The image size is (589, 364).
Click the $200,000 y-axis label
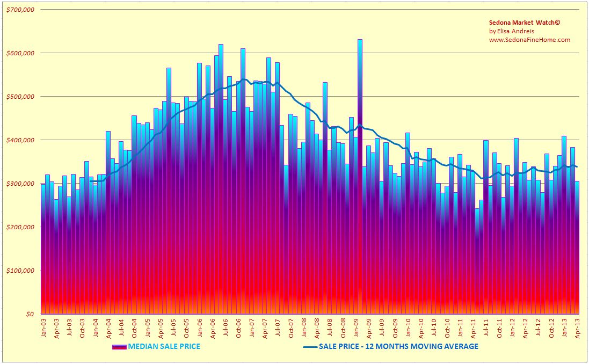coord(20,227)
